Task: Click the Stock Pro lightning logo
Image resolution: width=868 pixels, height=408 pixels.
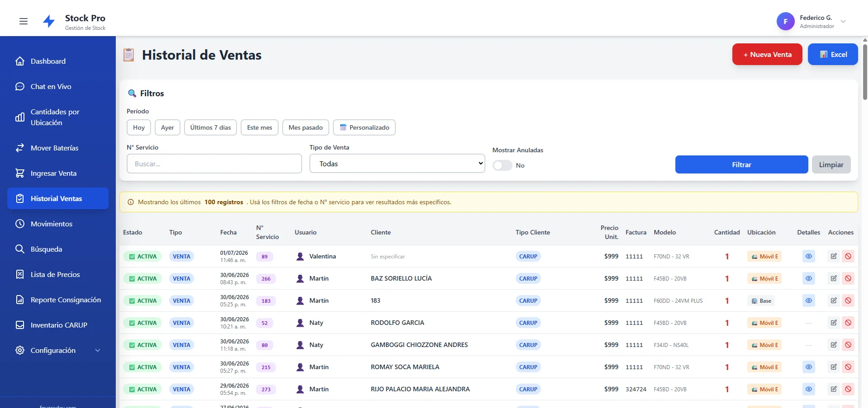Action: [x=49, y=21]
